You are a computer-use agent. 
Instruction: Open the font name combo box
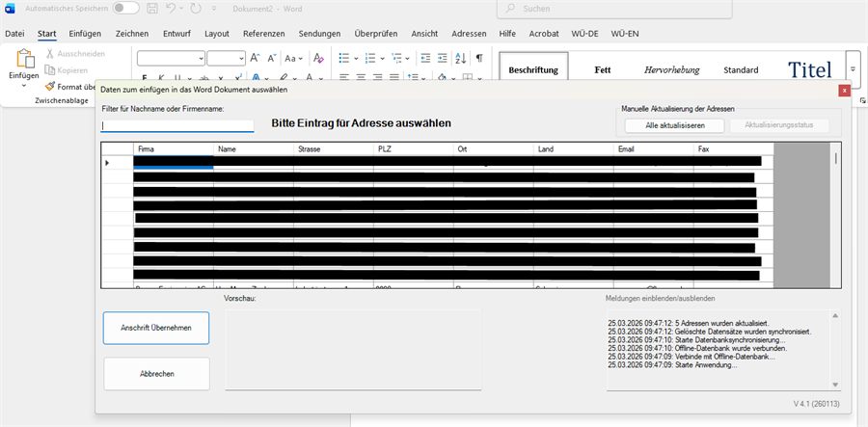click(x=171, y=58)
